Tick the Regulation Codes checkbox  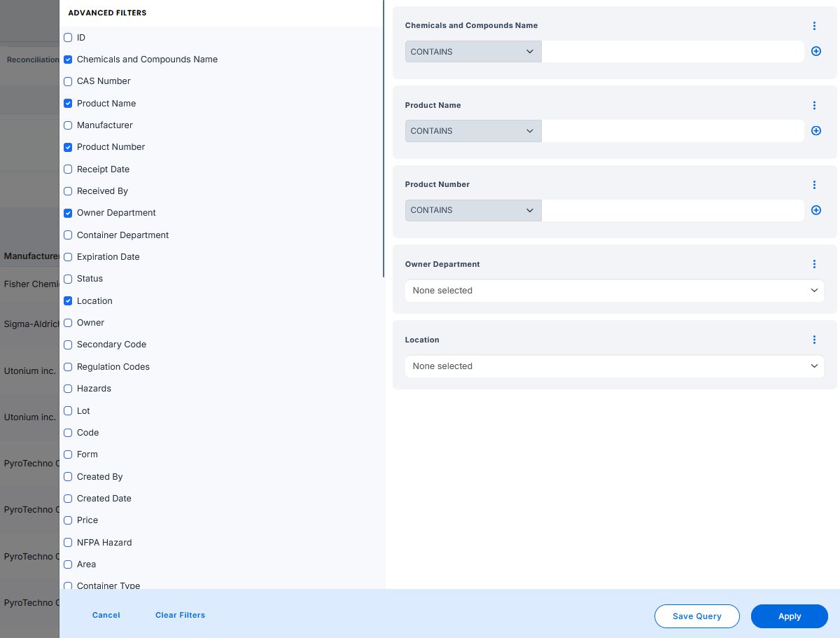pyautogui.click(x=68, y=367)
